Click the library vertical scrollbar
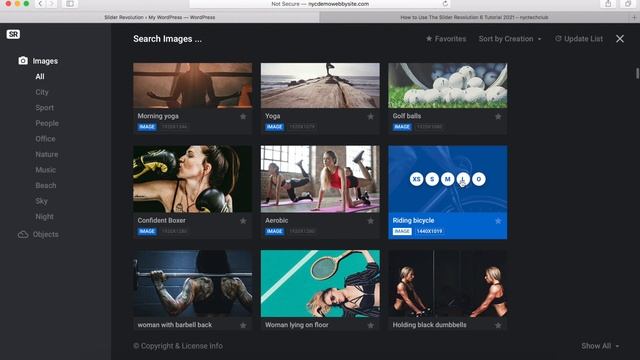 [637, 73]
